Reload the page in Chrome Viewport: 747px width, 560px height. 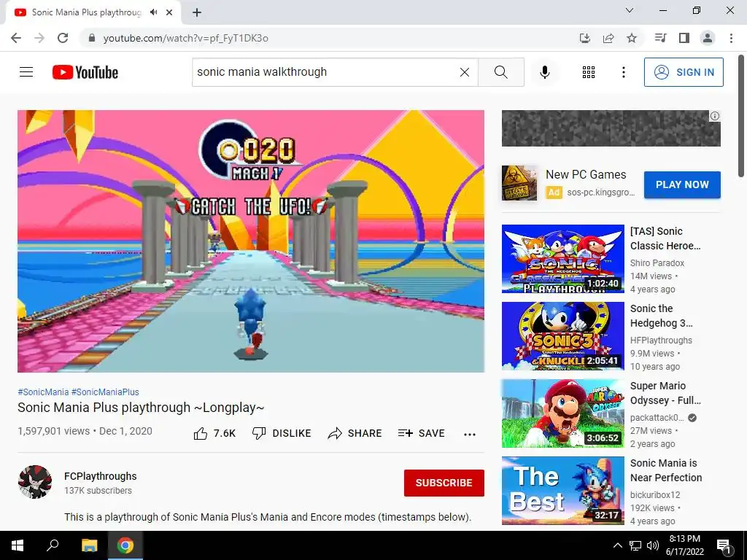63,38
